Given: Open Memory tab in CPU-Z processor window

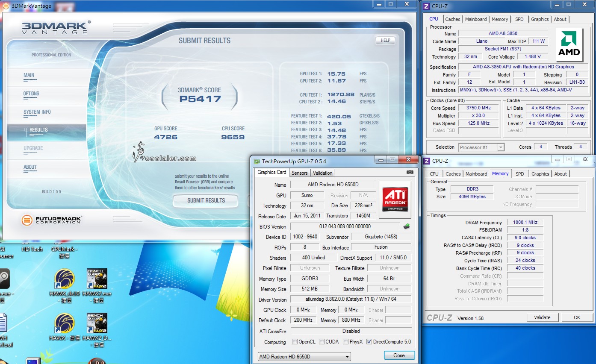Looking at the screenshot, I should [500, 19].
